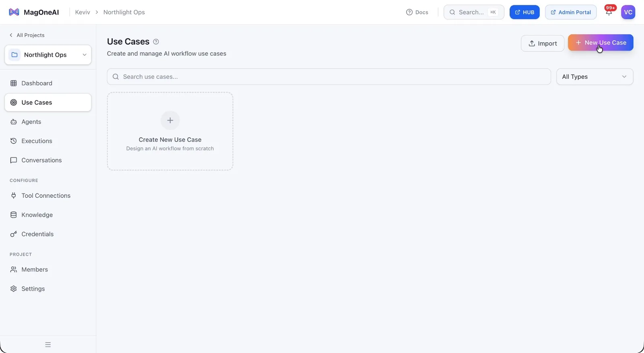644x353 pixels.
Task: Click the plus icon in Create New Use Case card
Action: (170, 120)
